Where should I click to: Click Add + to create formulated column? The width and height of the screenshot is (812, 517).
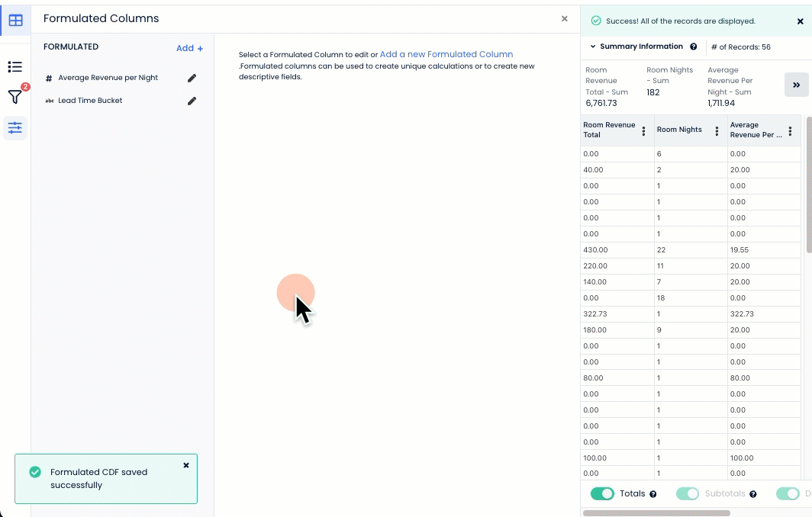tap(189, 48)
